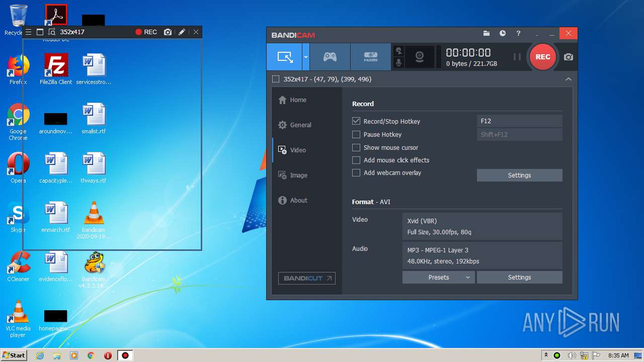
Task: Select the HDMI device recording mode
Action: coord(370,57)
